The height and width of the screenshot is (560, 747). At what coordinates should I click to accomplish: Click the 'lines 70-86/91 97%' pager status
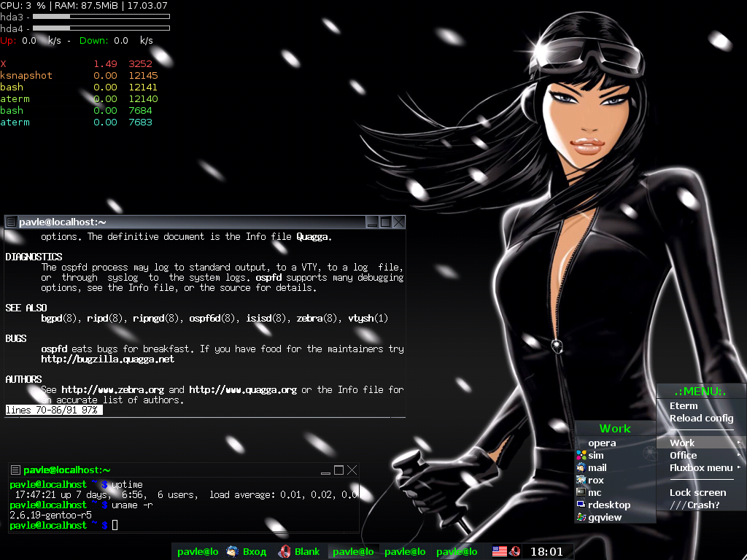pos(53,410)
